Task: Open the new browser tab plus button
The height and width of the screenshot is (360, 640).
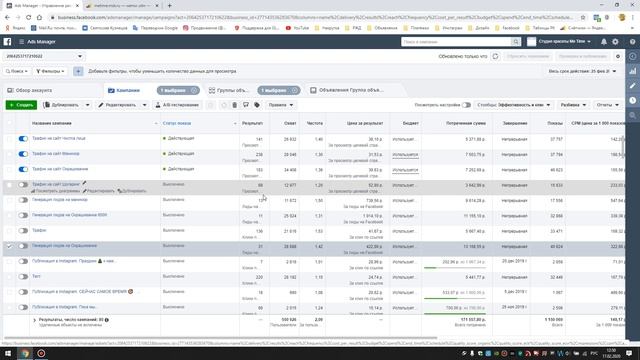Action: 169,6
